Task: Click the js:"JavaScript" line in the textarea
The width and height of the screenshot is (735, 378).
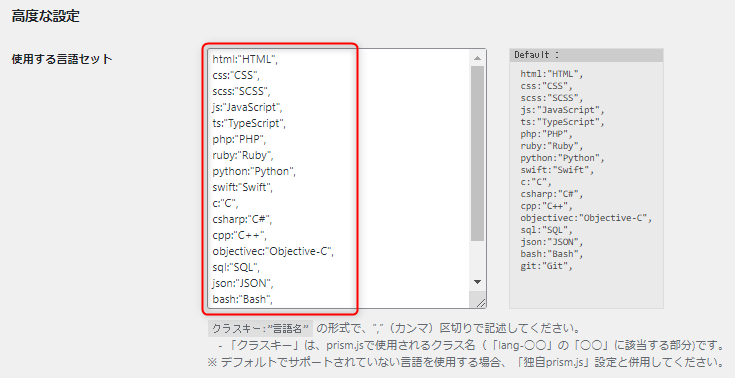Action: [248, 107]
